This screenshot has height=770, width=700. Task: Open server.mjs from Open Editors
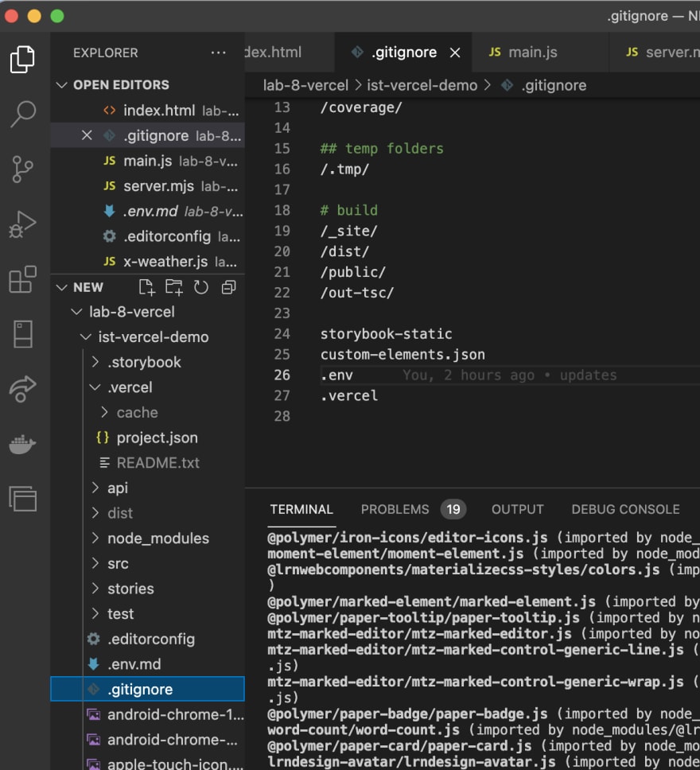click(x=147, y=186)
